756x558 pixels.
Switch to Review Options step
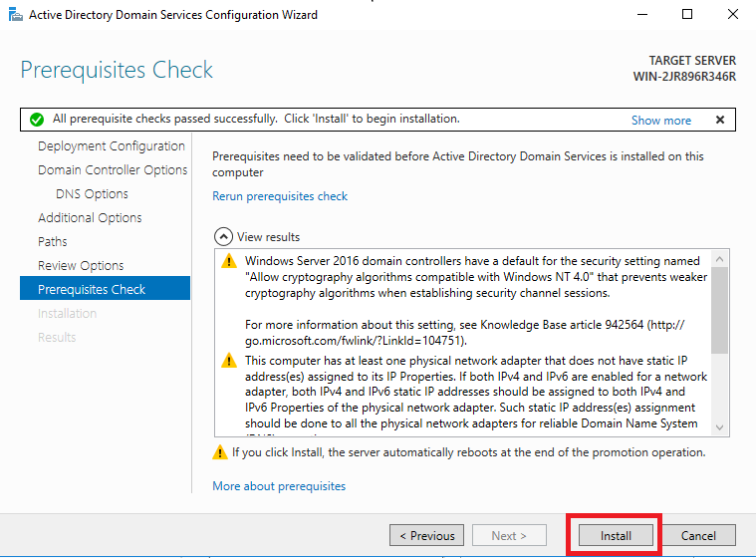pyautogui.click(x=81, y=266)
